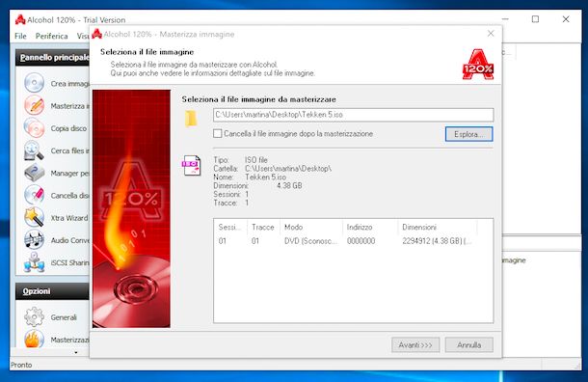Click the Tekken 5.iso name value

pyautogui.click(x=265, y=177)
